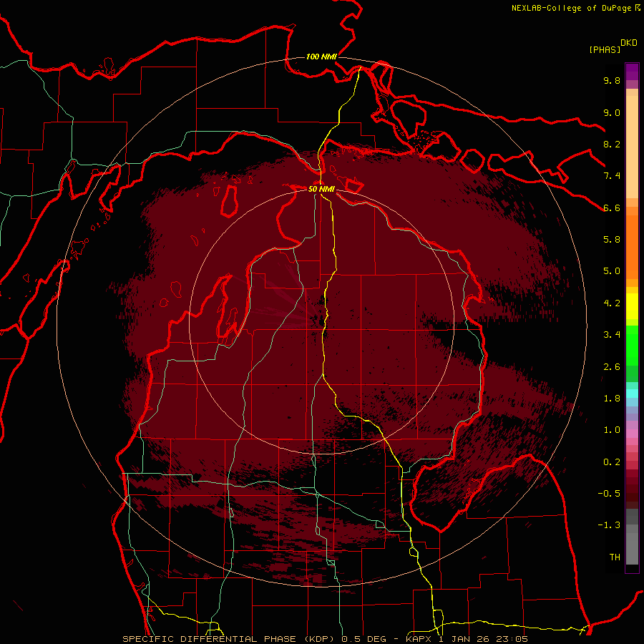Screen dimensions: 644x644
Task: Click the yellow segment of the color bar
Action: click(632, 306)
